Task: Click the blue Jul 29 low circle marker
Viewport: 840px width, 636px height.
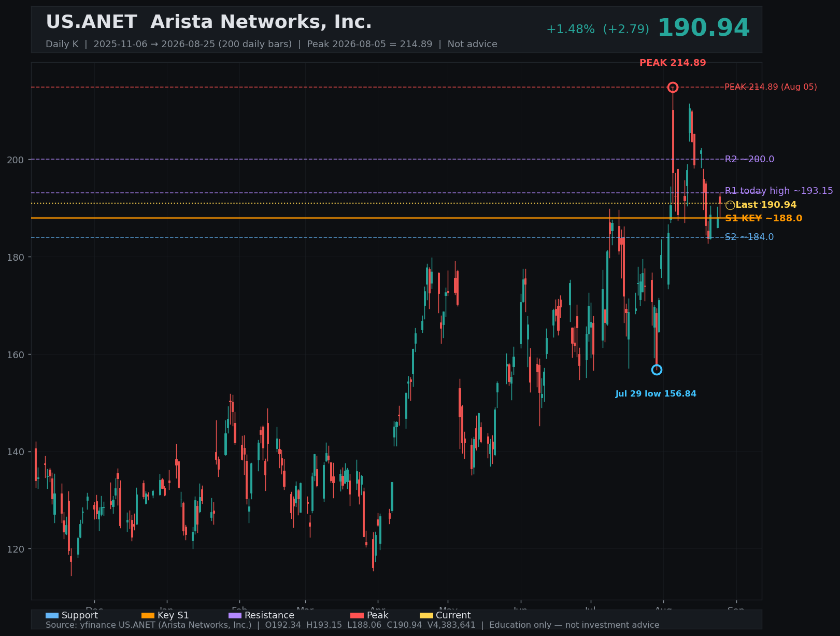Action: pyautogui.click(x=657, y=370)
